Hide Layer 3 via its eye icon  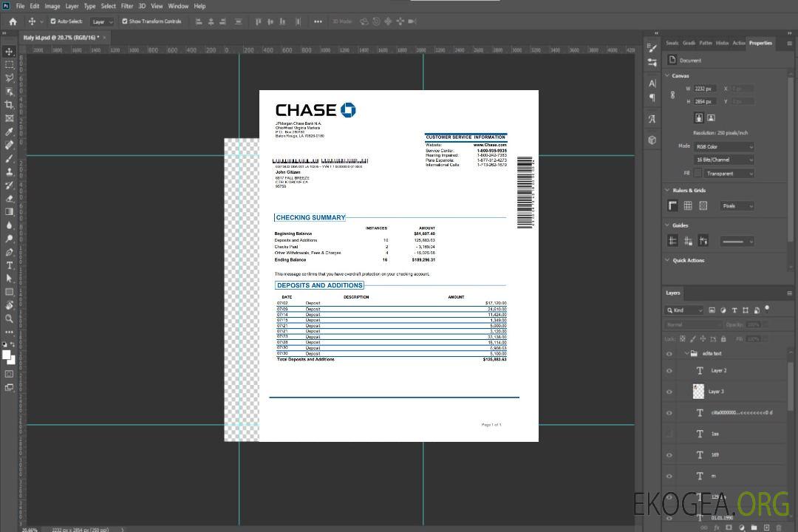point(669,392)
